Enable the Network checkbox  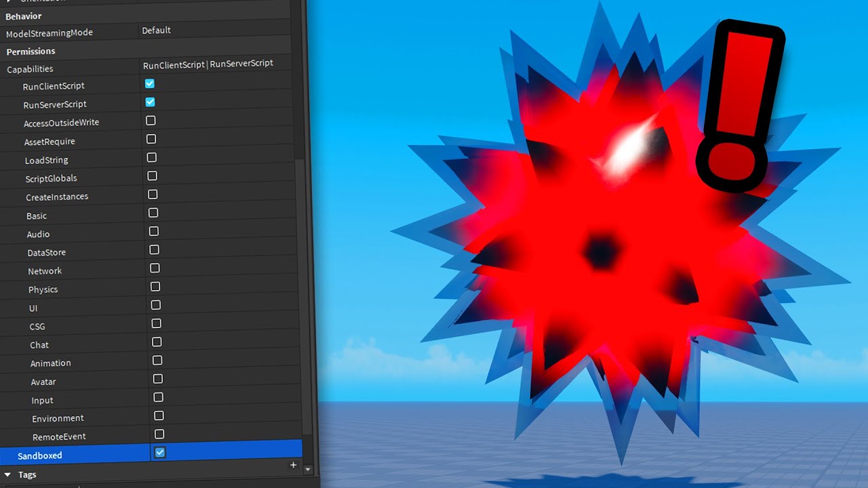[x=155, y=268]
